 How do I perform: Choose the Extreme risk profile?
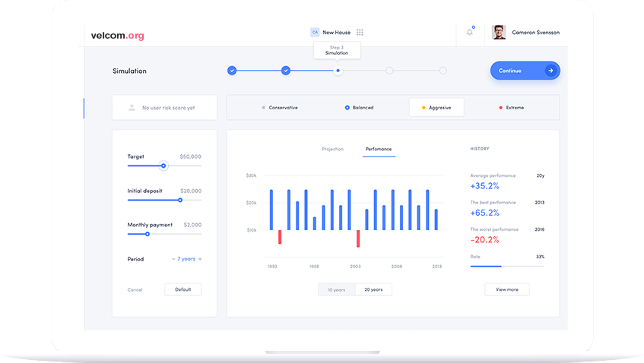tap(511, 108)
